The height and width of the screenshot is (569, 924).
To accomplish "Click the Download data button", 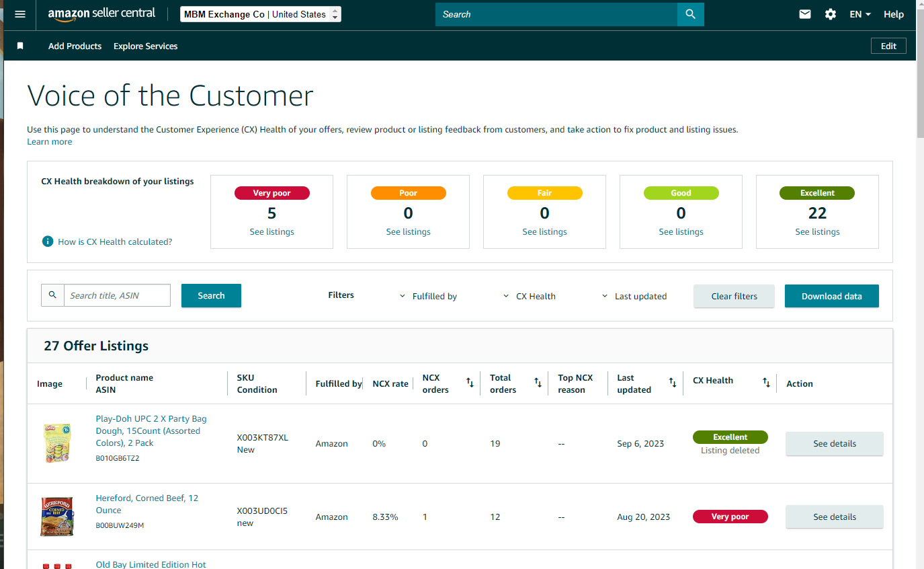I will click(831, 296).
